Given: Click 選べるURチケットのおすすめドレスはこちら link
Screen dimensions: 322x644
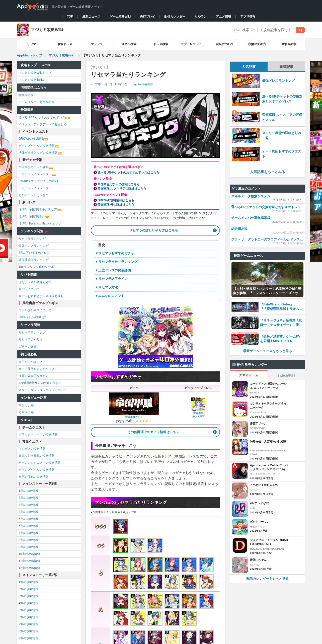Looking at the screenshot, I should point(128,173).
